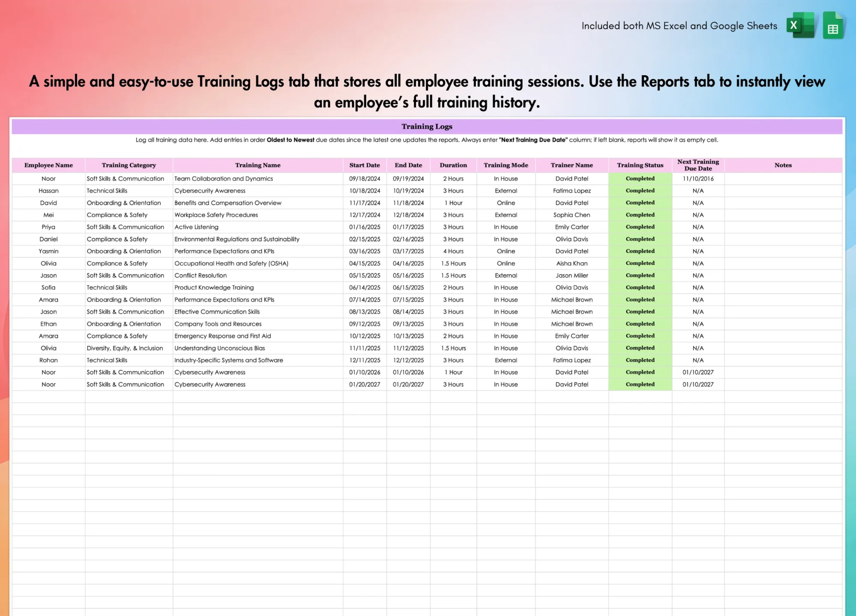Select the Training Mode column header
This screenshot has height=616, width=856.
[x=506, y=165]
